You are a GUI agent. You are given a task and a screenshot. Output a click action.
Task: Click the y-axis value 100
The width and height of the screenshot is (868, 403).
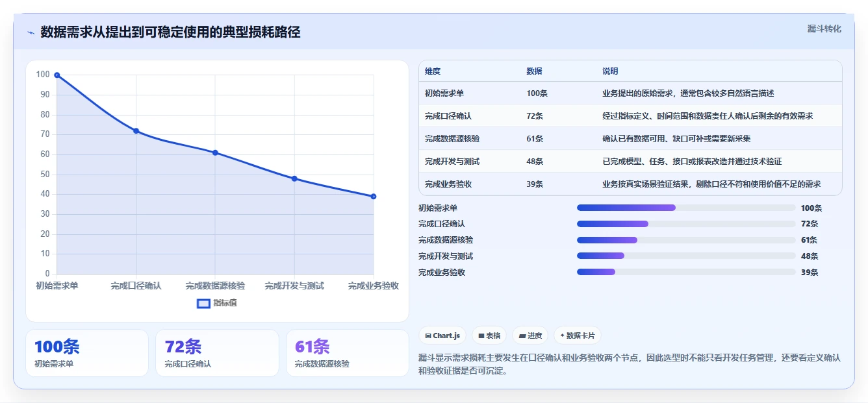click(x=43, y=75)
